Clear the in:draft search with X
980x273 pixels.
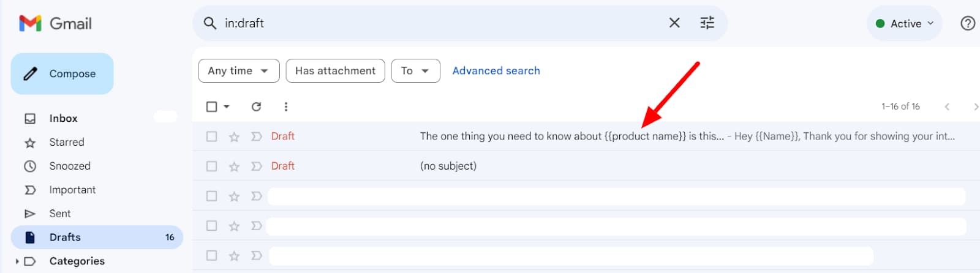tap(674, 23)
